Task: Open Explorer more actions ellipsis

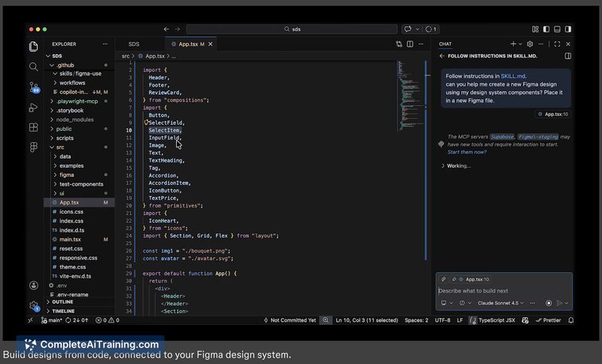Action: [x=105, y=44]
